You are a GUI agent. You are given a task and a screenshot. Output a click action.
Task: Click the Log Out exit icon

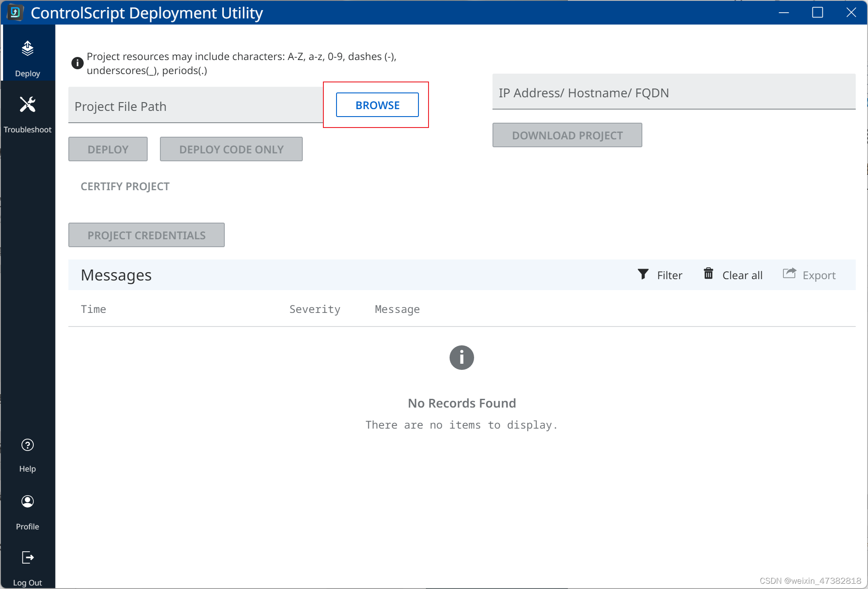pyautogui.click(x=28, y=557)
